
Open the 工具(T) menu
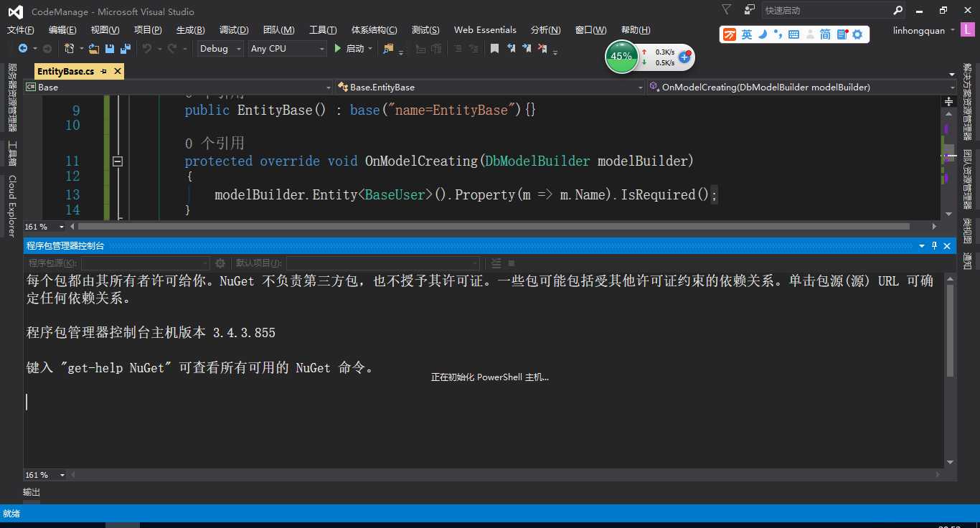[x=323, y=29]
